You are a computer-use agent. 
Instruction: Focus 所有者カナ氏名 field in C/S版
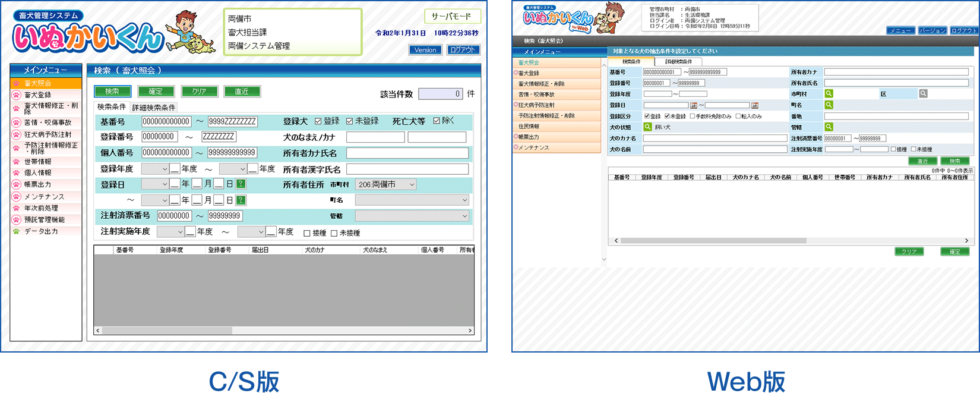[407, 153]
